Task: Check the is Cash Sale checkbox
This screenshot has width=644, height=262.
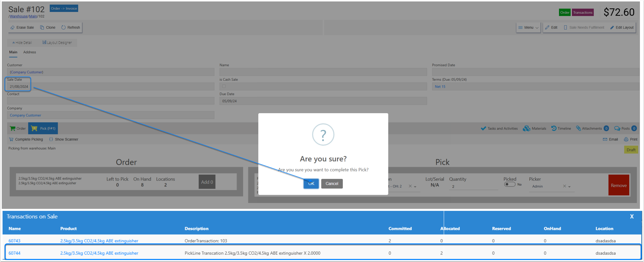Action: (224, 86)
